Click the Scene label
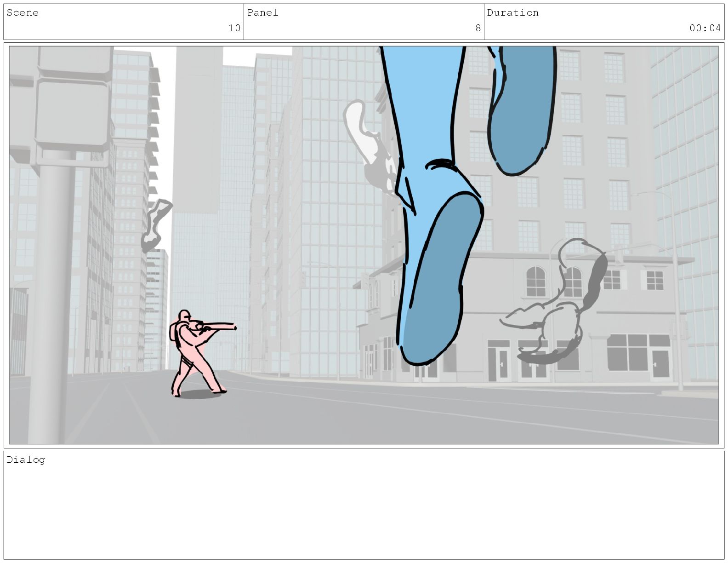 tap(23, 12)
